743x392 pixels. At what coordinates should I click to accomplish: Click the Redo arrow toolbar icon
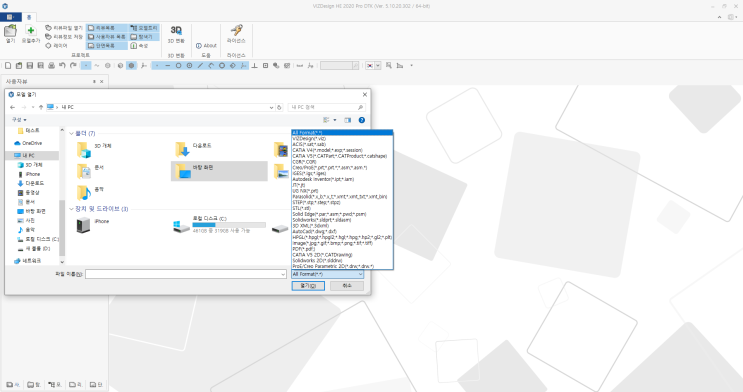pos(73,65)
